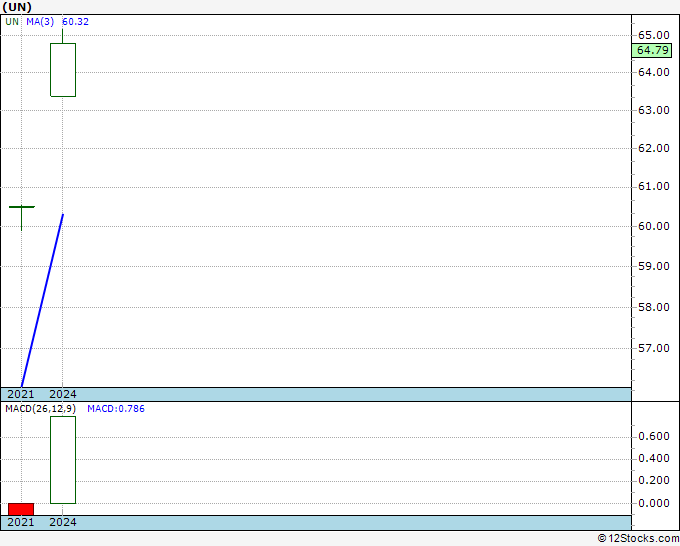Image resolution: width=680 pixels, height=546 pixels.
Task: Click 2024 on the price chart time axis
Action: (63, 394)
